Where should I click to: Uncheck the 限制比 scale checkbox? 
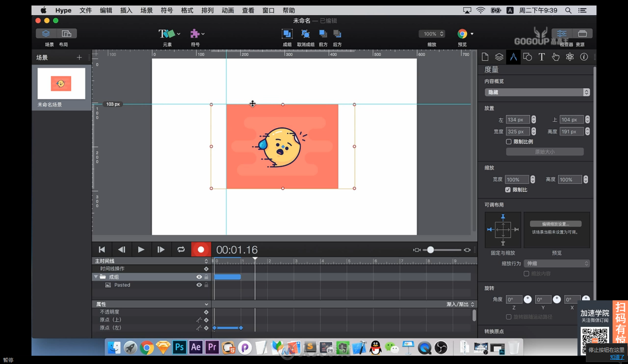point(508,189)
